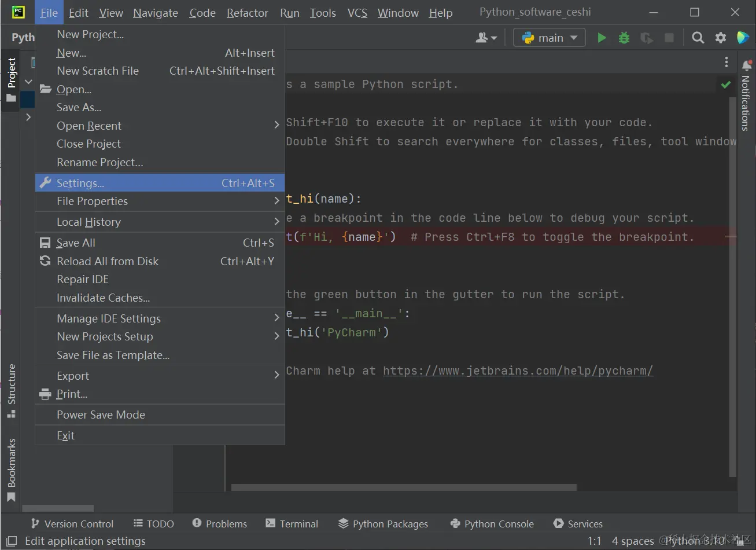The width and height of the screenshot is (756, 550).
Task: Expand the collapsed project tree node arrow
Action: pyautogui.click(x=28, y=117)
